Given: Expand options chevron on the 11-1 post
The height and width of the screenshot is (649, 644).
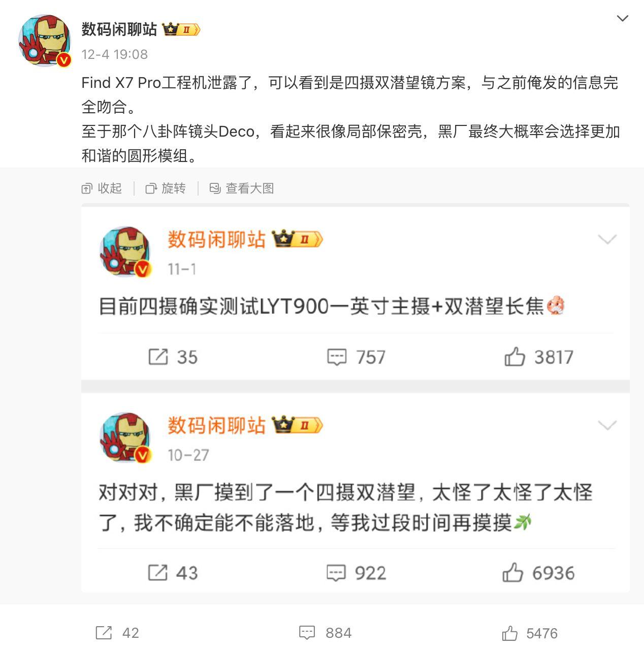Looking at the screenshot, I should coord(607,239).
